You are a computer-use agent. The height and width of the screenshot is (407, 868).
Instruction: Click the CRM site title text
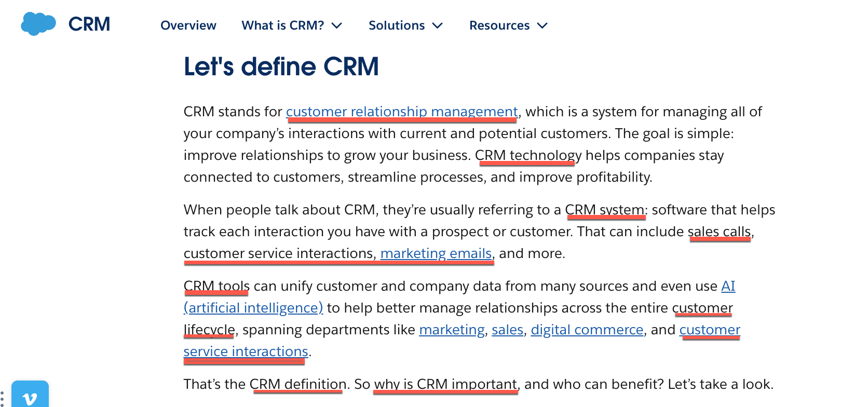coord(89,24)
